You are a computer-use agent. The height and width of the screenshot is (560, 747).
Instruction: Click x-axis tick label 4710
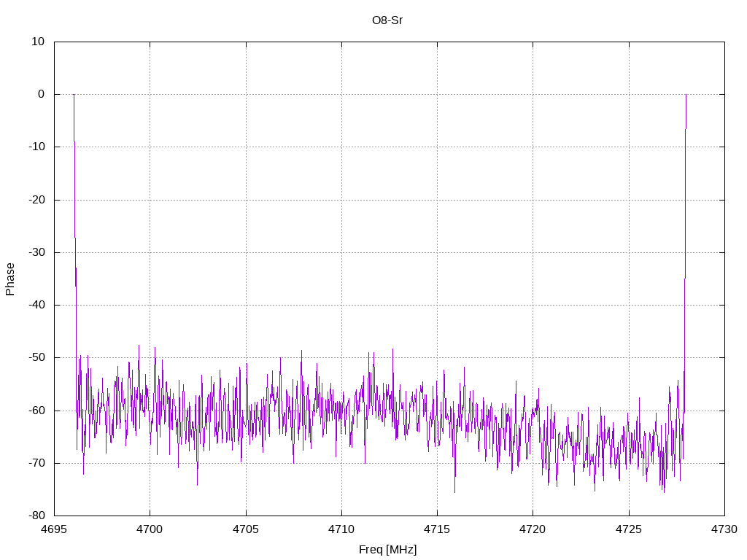[341, 529]
